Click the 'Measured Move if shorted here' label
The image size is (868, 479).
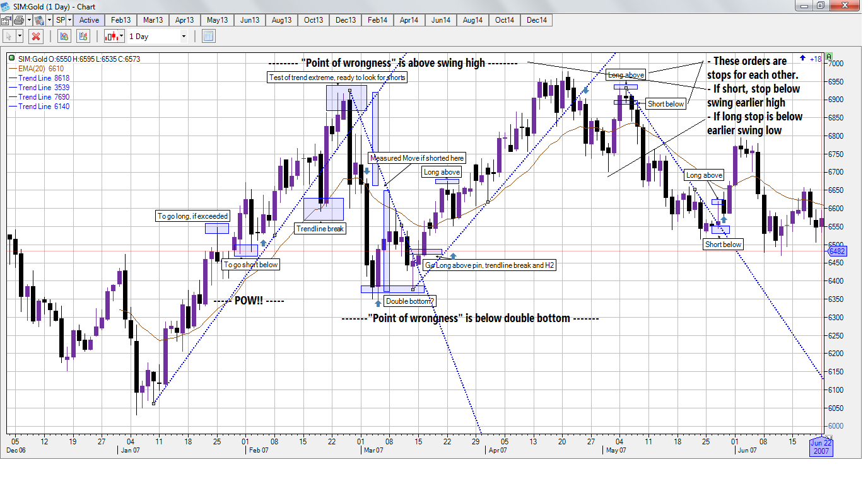(417, 158)
